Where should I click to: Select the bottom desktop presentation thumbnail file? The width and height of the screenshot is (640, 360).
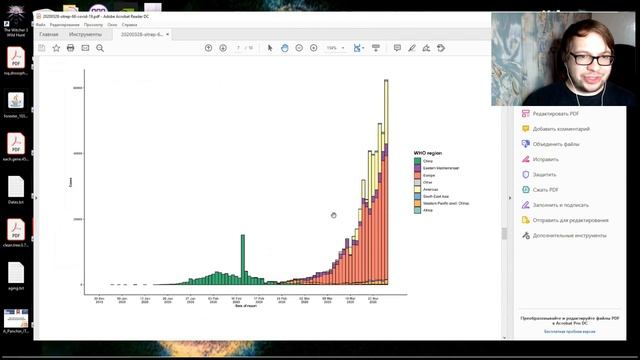pos(16,321)
